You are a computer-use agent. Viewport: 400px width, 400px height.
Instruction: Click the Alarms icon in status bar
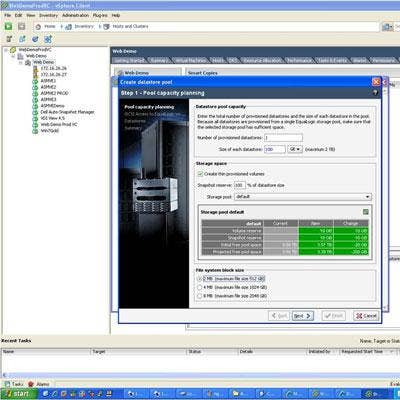[31, 384]
